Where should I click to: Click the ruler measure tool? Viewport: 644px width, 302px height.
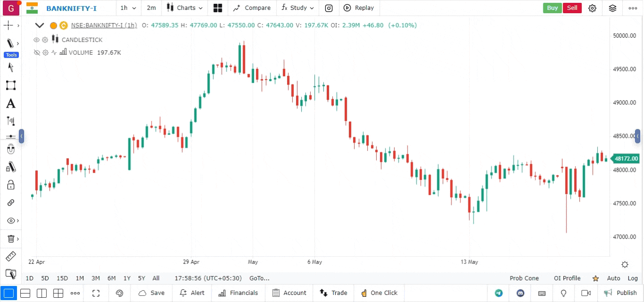pyautogui.click(x=10, y=257)
